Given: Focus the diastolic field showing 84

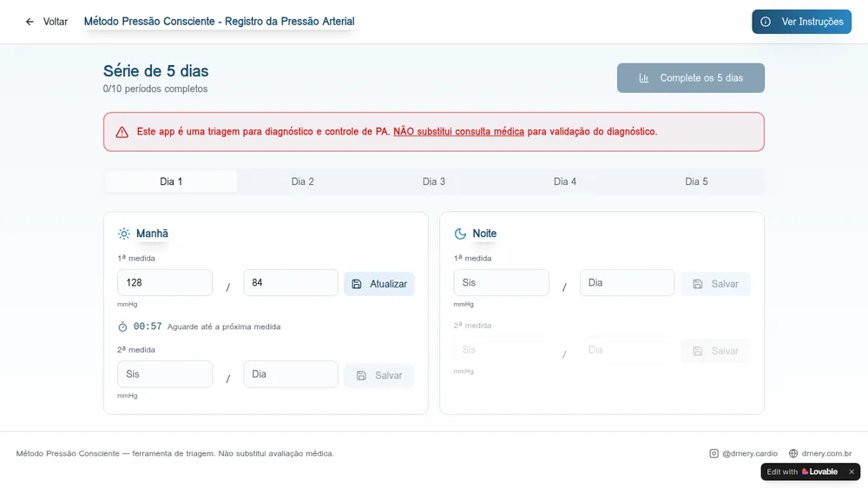Looking at the screenshot, I should (291, 282).
